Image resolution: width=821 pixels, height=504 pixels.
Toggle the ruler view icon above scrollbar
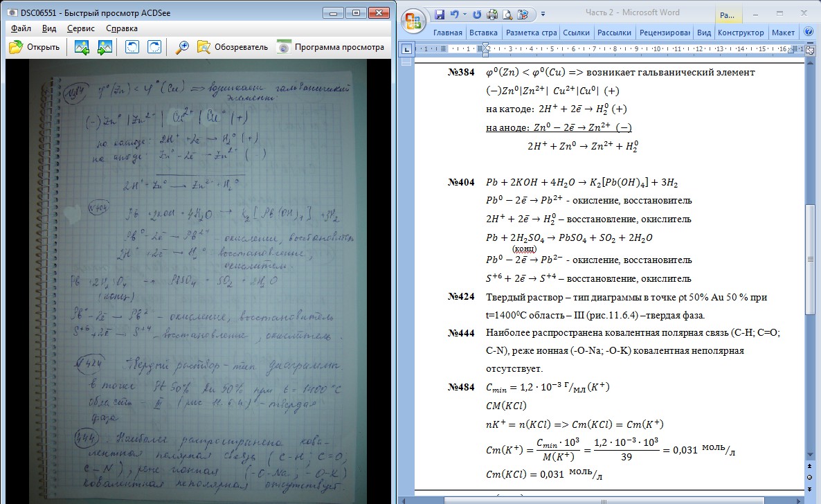tap(809, 50)
